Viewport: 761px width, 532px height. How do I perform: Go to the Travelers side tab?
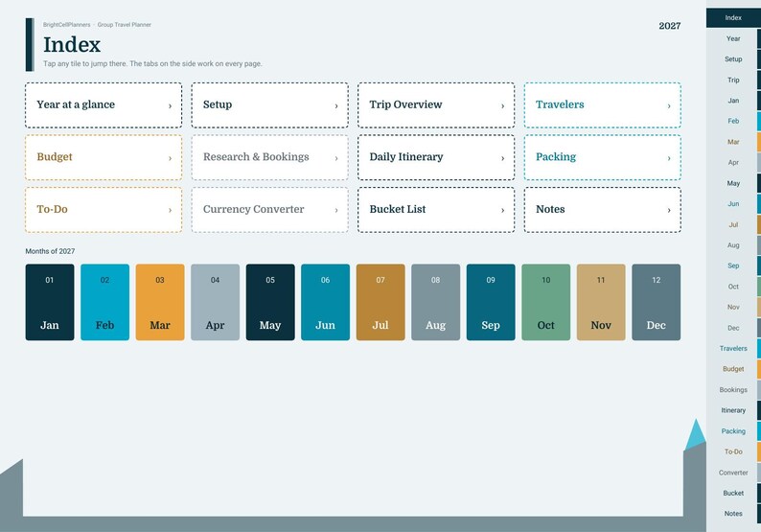tap(733, 349)
